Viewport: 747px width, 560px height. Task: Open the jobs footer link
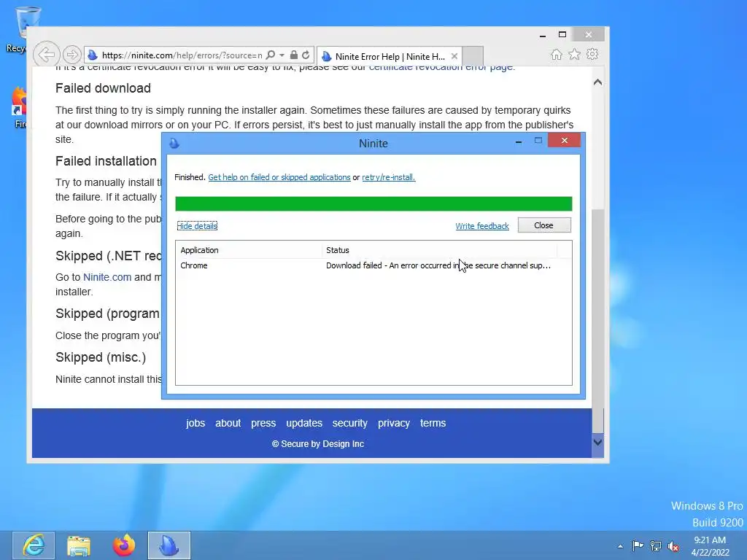pyautogui.click(x=196, y=423)
